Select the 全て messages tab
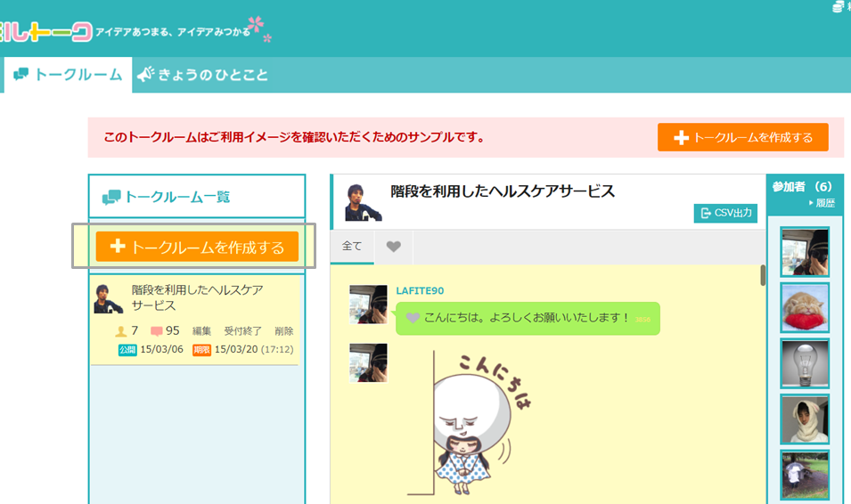 pos(352,247)
